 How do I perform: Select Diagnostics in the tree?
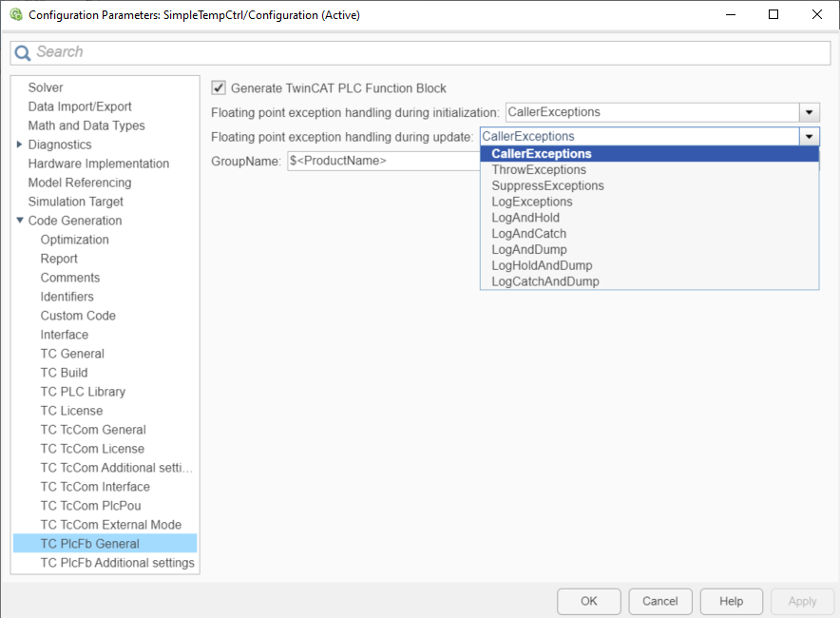[60, 145]
